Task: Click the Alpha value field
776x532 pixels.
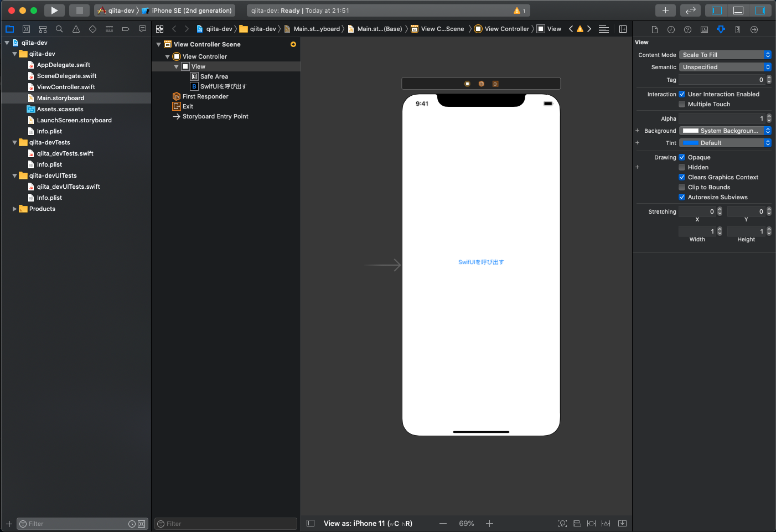Action: 722,118
